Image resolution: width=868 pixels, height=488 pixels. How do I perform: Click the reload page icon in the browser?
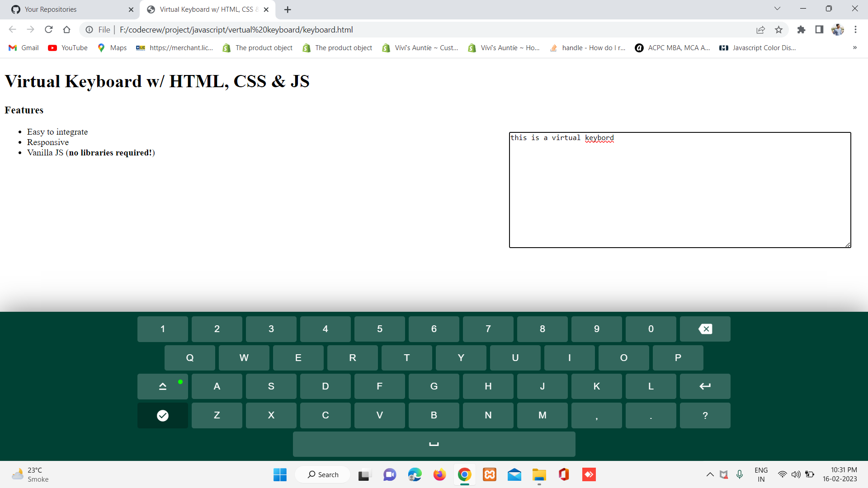(x=48, y=29)
